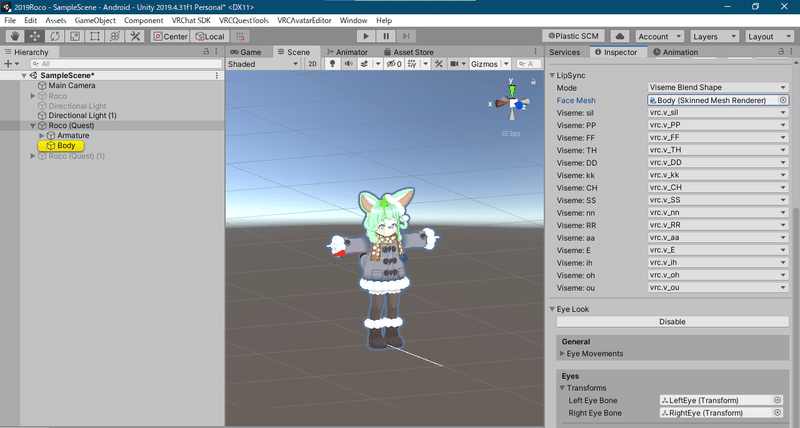The width and height of the screenshot is (800, 428).
Task: Open the Shaded draw mode dropdown
Action: click(263, 64)
